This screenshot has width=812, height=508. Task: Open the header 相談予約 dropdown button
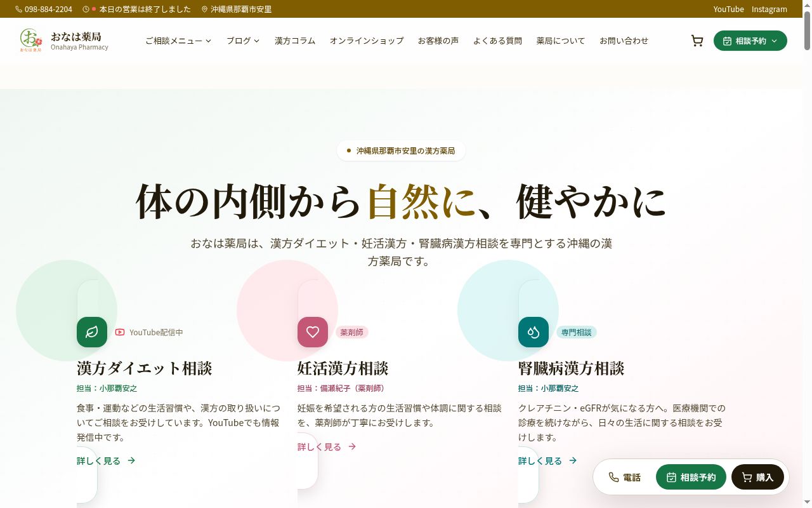pyautogui.click(x=750, y=41)
